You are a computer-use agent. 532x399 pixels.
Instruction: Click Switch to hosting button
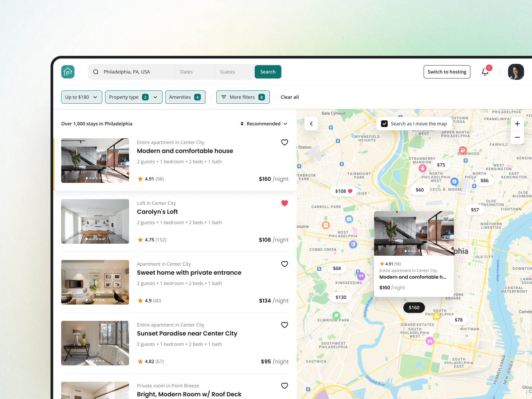click(447, 72)
